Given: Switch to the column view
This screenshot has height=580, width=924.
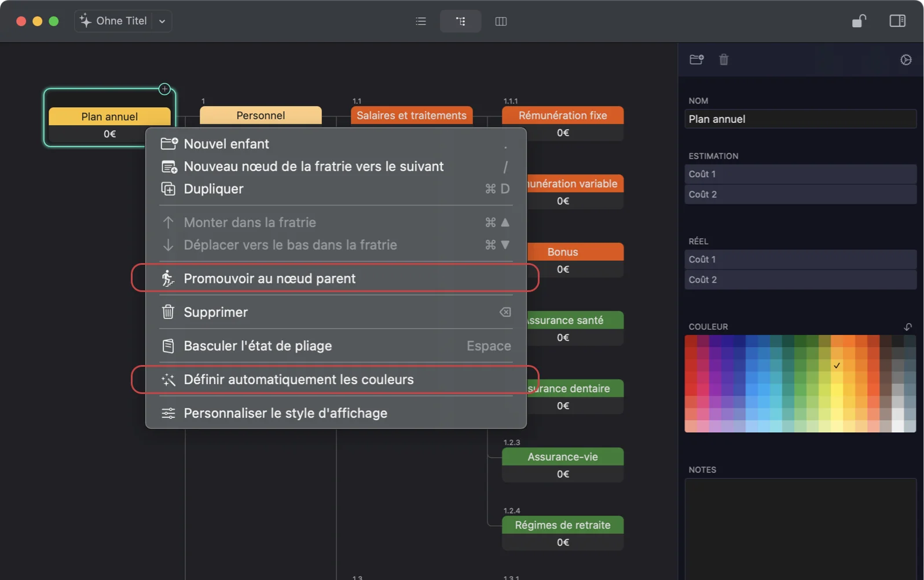Looking at the screenshot, I should point(501,21).
